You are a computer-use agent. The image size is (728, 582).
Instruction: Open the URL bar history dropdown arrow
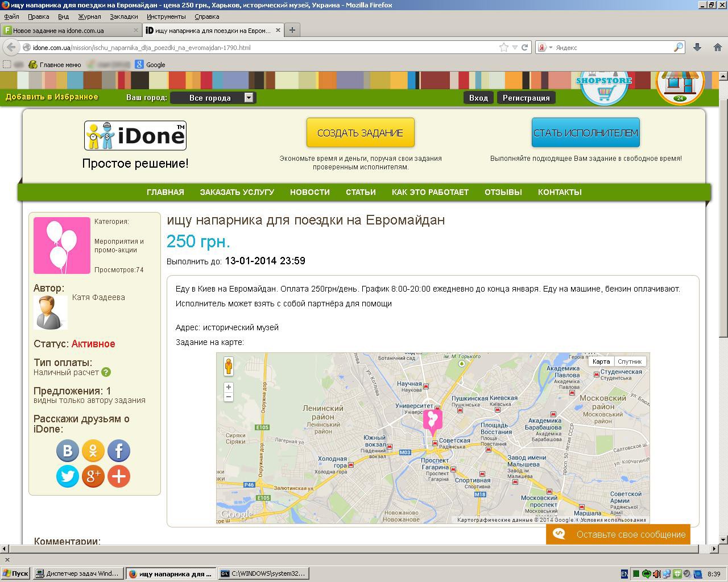[x=515, y=48]
